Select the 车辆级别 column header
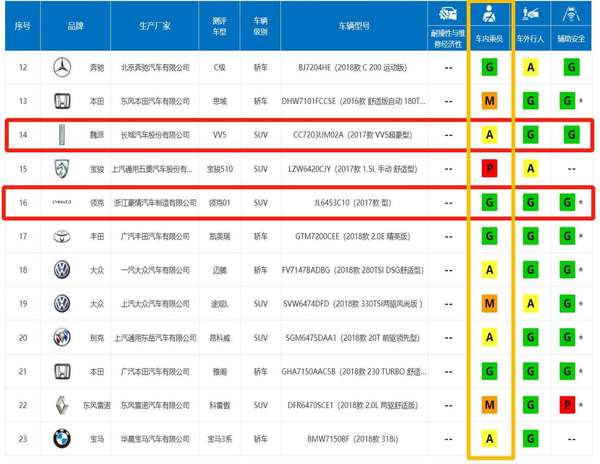Image resolution: width=600 pixels, height=464 pixels. 260,26
